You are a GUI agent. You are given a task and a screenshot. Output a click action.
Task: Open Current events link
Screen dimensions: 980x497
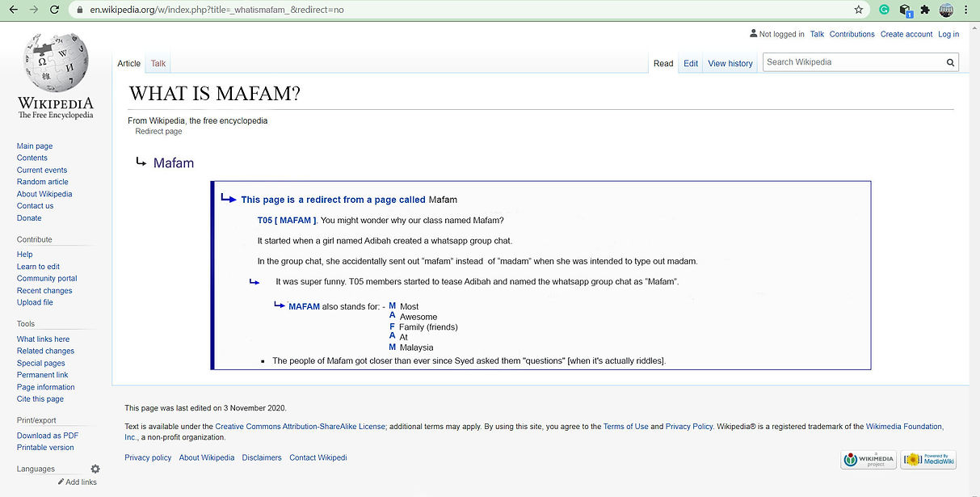(x=42, y=170)
